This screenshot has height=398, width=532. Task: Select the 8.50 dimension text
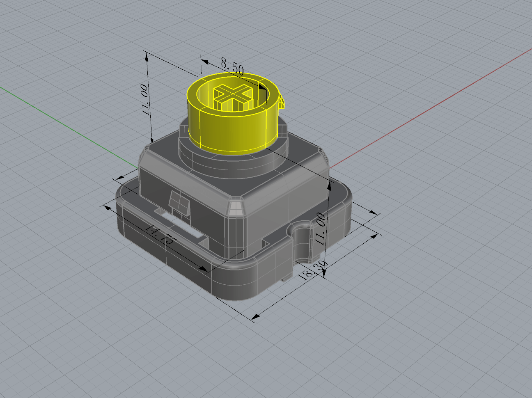coord(232,66)
